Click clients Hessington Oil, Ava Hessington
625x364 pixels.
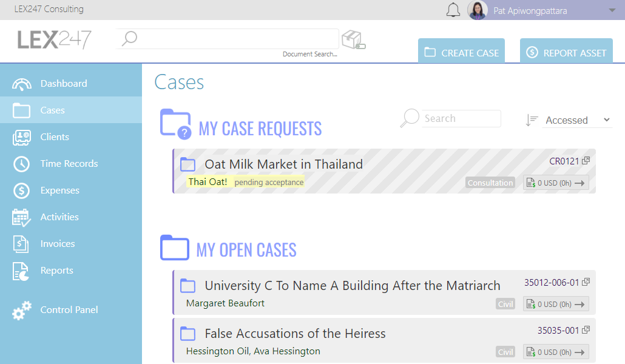pos(253,351)
